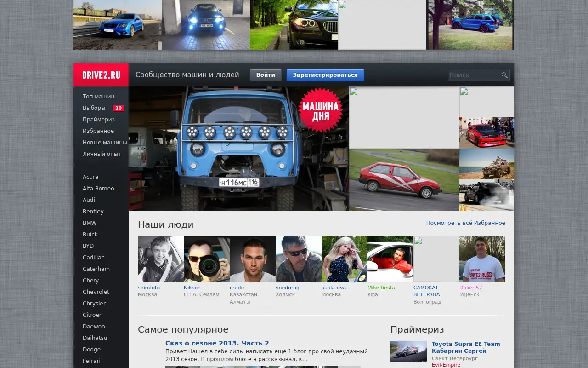The image size is (588, 368).
Task: Choose Cadillac from the brands
Action: click(93, 258)
